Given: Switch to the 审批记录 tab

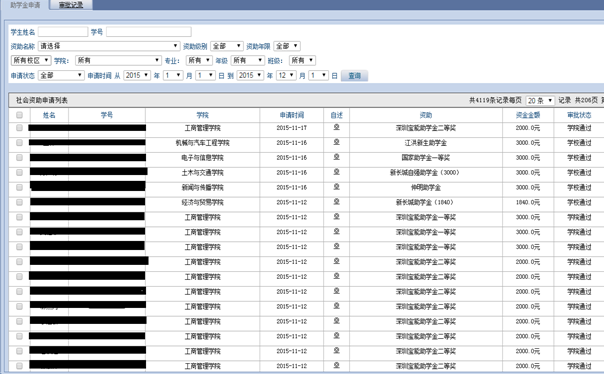Looking at the screenshot, I should pos(71,5).
